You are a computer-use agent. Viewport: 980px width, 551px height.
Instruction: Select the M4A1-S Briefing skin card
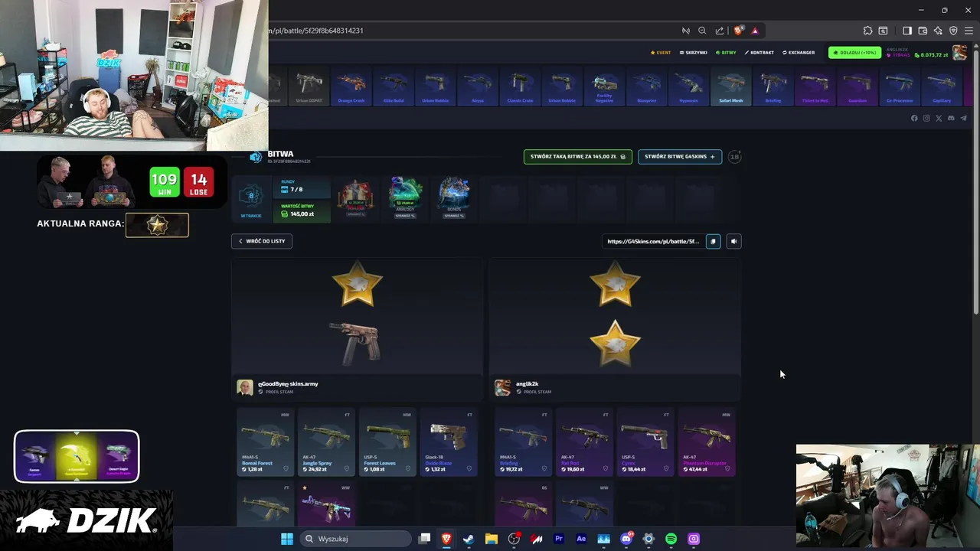pyautogui.click(x=523, y=442)
